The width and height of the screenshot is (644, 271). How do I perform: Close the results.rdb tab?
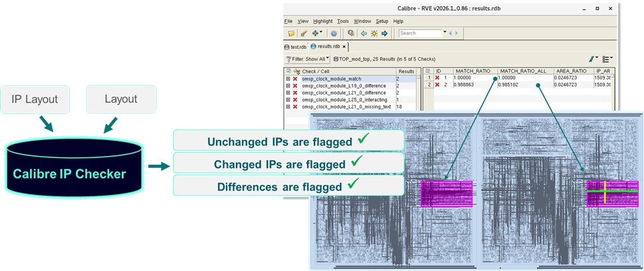tap(344, 46)
